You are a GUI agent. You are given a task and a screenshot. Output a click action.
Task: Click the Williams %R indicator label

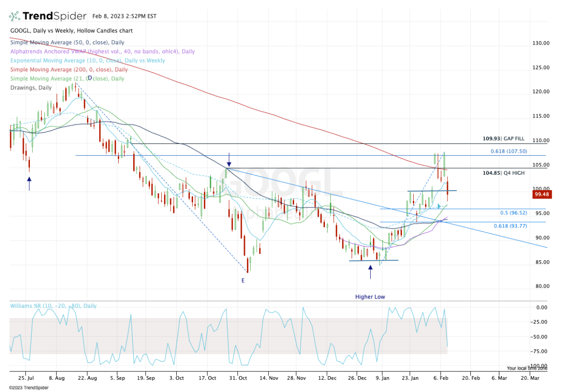[53, 306]
